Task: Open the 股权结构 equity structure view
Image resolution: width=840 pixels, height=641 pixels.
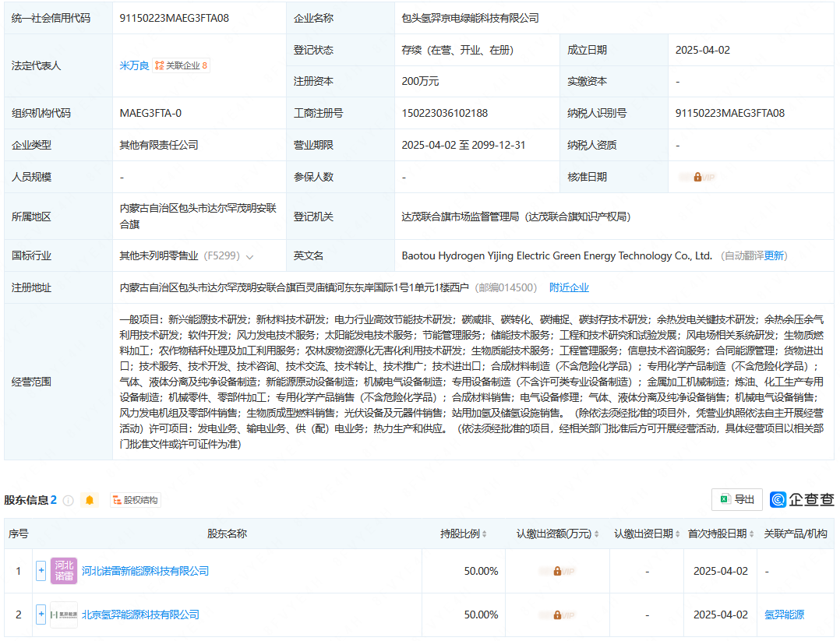Action: pos(135,500)
